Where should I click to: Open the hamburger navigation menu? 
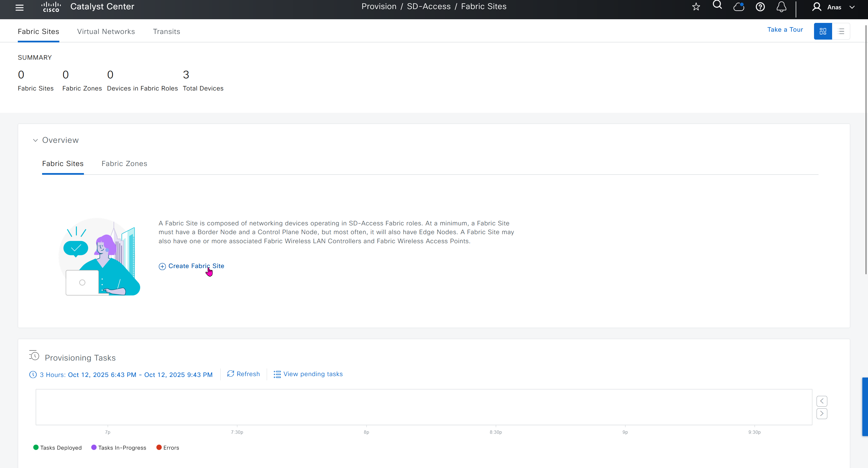click(x=19, y=7)
